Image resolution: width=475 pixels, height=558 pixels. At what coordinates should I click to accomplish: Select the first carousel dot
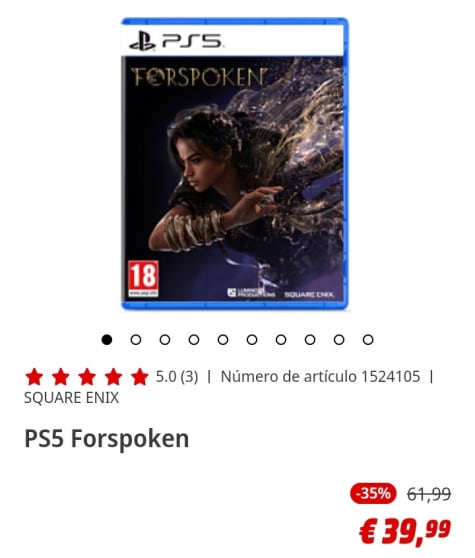[x=107, y=340]
